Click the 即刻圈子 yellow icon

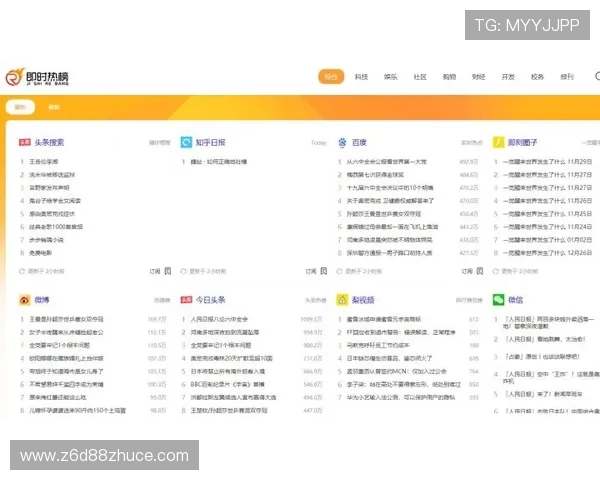coord(498,142)
